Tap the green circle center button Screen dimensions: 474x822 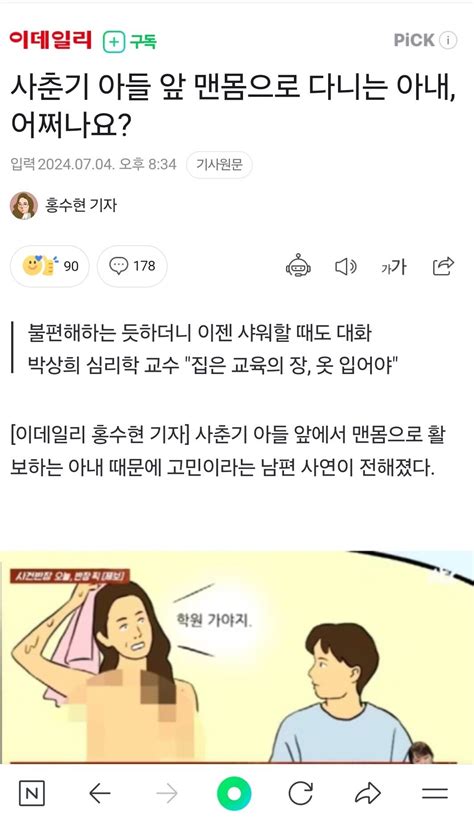coord(234,793)
